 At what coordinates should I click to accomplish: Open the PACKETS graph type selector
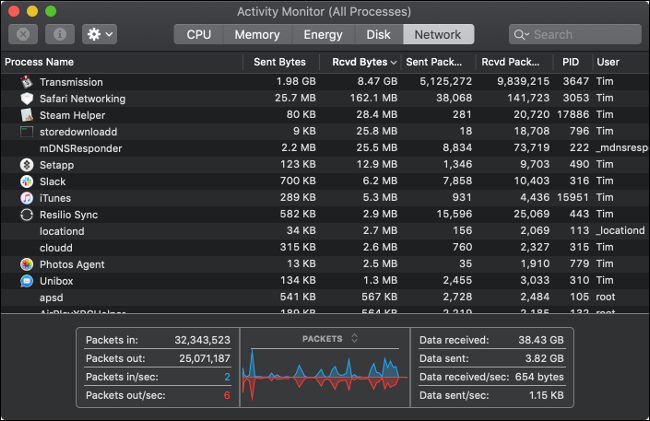click(329, 339)
